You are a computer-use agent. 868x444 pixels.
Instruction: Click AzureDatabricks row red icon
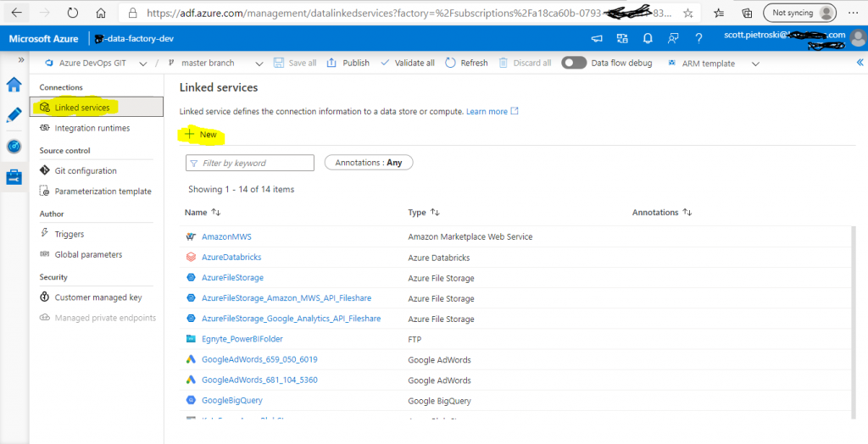pos(191,257)
